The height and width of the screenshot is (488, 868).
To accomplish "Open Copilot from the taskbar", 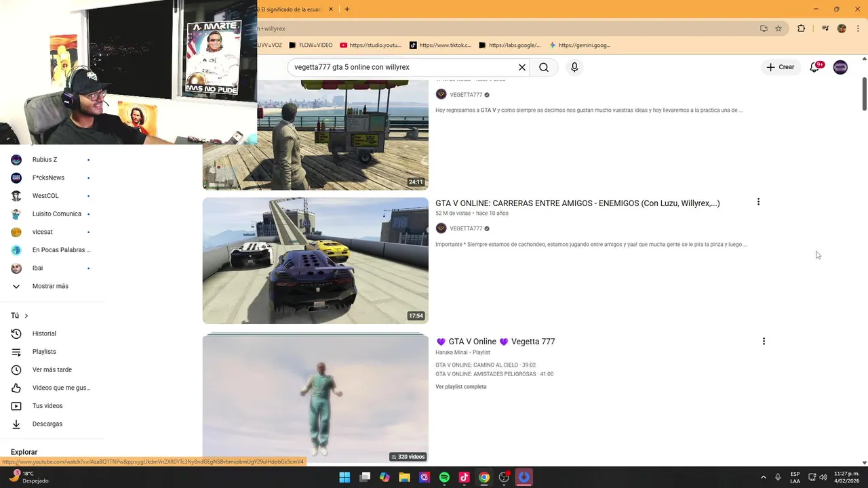I will pos(384,477).
